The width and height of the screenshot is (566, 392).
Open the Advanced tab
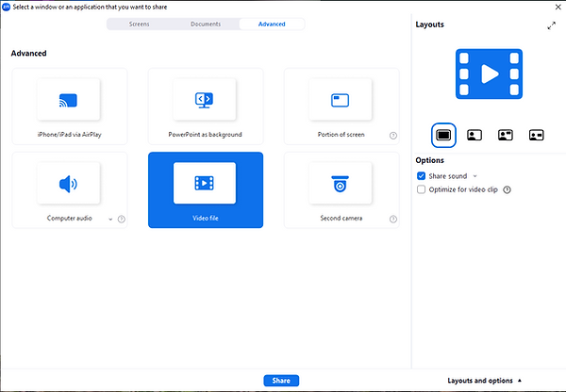(x=272, y=24)
